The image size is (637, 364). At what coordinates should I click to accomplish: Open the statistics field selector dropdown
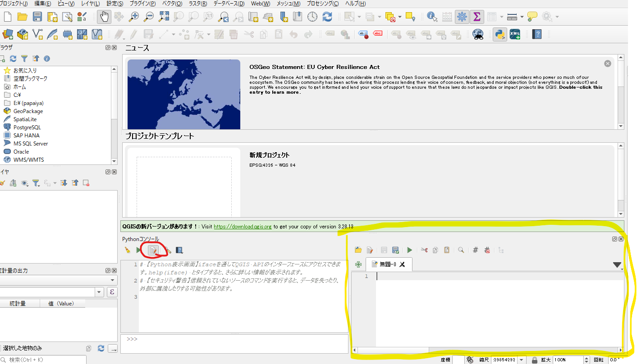tap(99, 292)
